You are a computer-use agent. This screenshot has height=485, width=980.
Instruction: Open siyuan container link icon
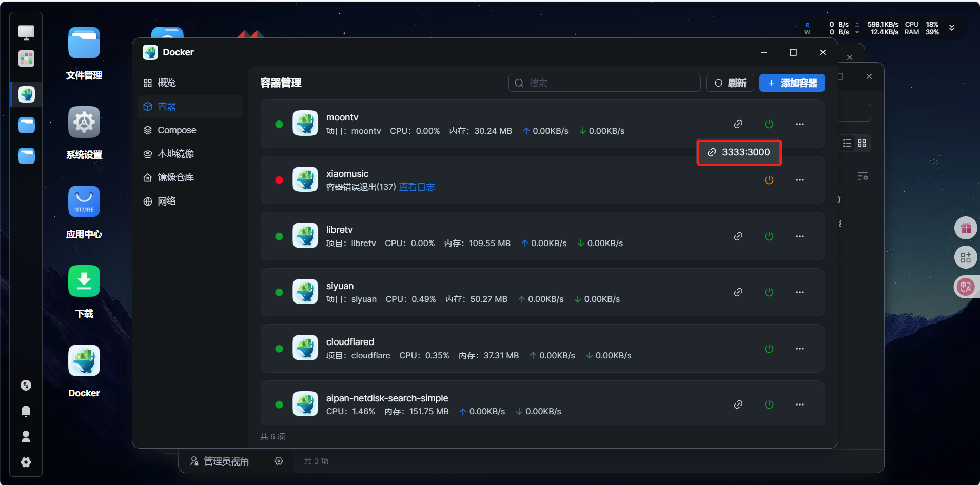[x=738, y=292]
